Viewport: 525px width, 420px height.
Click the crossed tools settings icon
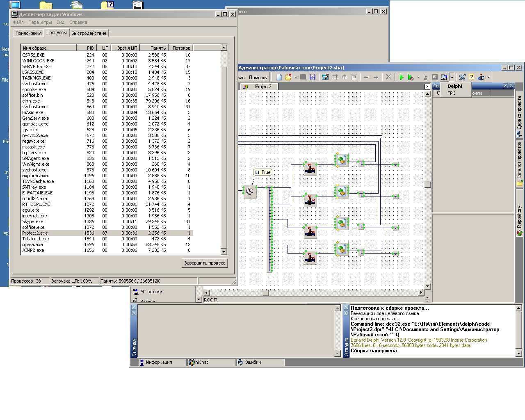click(x=462, y=77)
